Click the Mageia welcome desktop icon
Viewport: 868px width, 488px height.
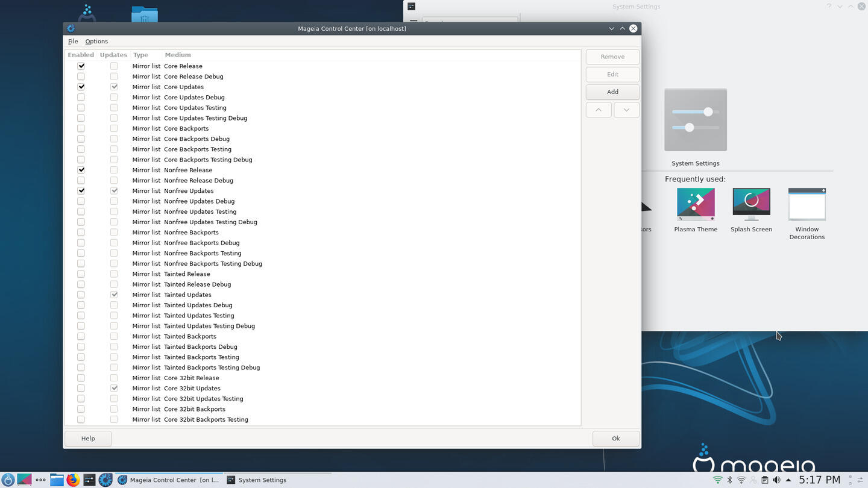[88, 13]
